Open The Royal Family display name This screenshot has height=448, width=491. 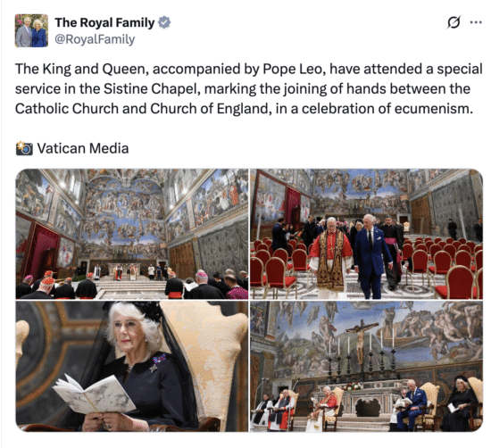tap(104, 22)
